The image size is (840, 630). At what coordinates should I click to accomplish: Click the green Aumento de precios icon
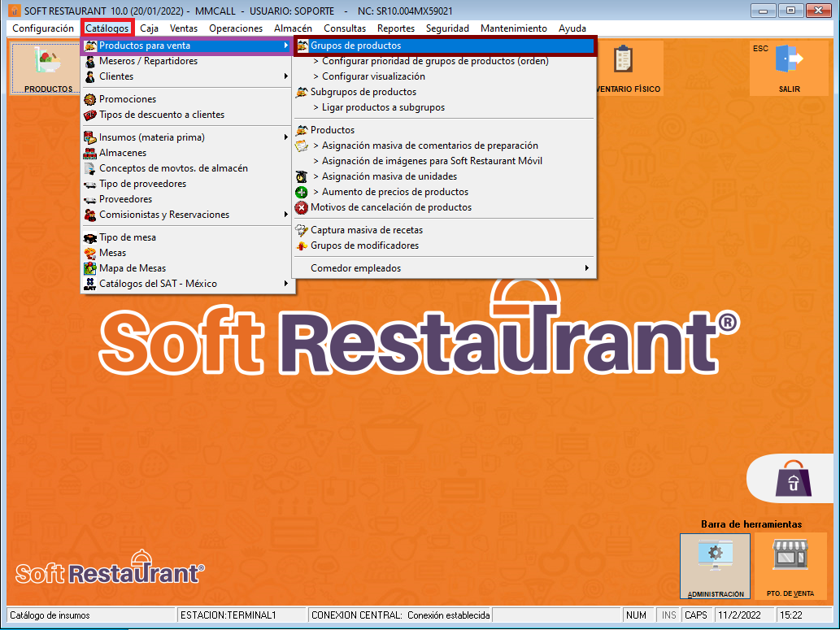pyautogui.click(x=302, y=192)
